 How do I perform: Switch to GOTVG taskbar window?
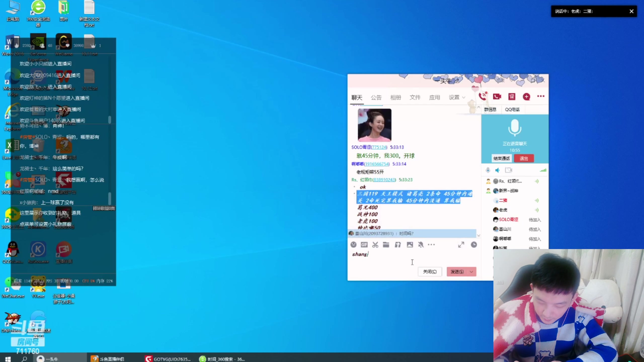tap(168, 359)
